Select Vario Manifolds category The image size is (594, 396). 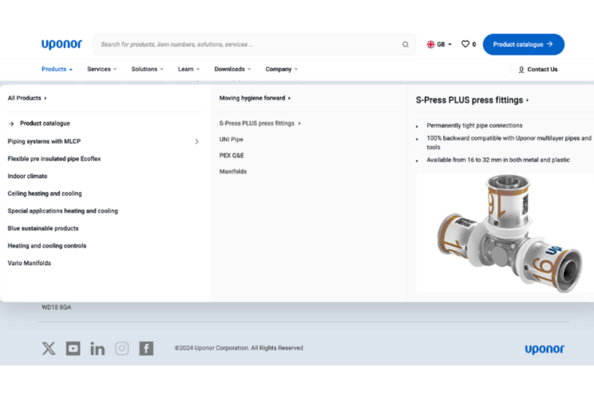(29, 263)
